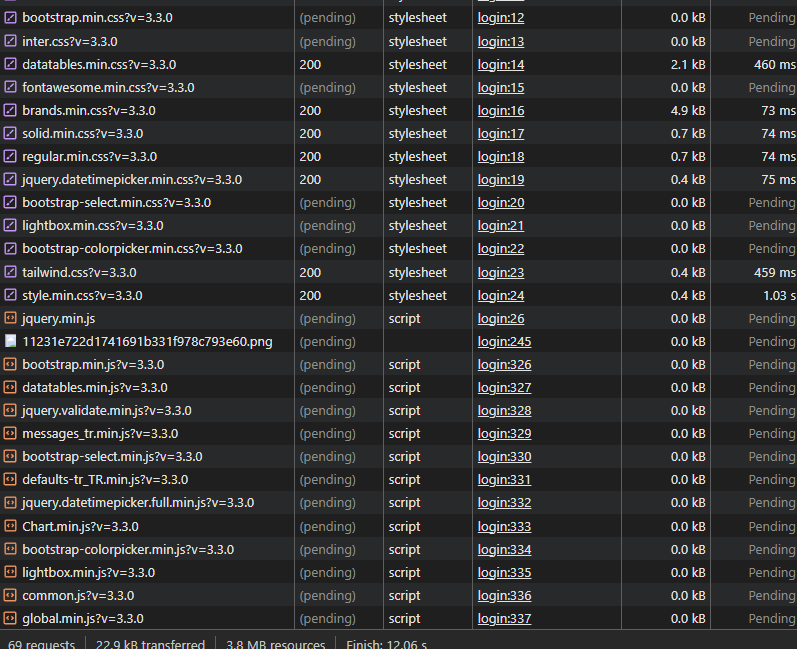Viewport: 797px width, 649px height.
Task: Click the 460 ms time of datatables.min.css
Action: point(775,65)
